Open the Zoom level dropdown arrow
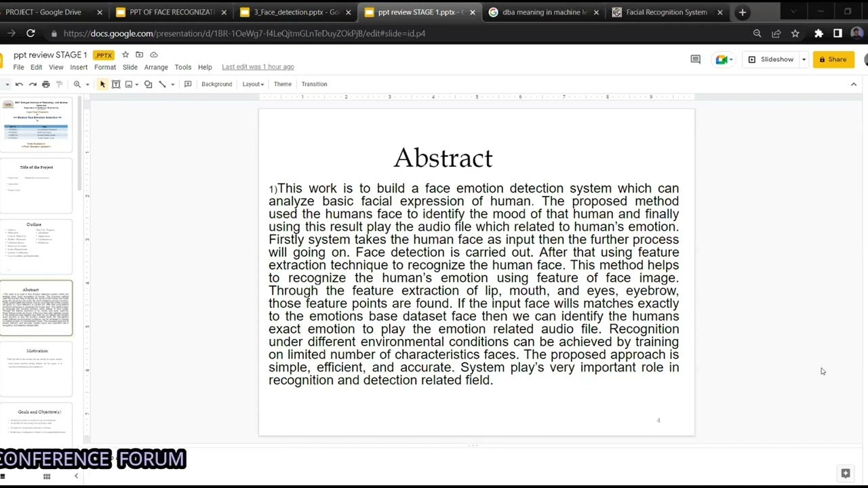 coord(87,84)
